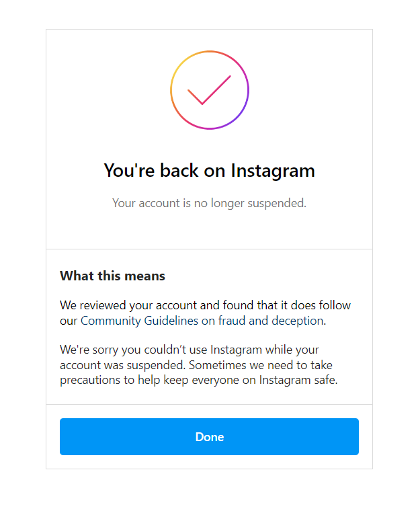Click the words "Your account" in the subtitle

(x=146, y=203)
